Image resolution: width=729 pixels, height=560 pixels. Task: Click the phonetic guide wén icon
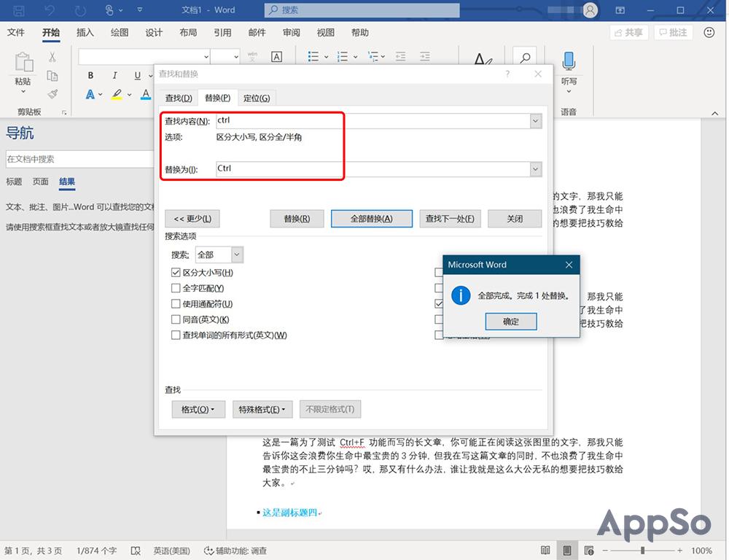point(252,57)
